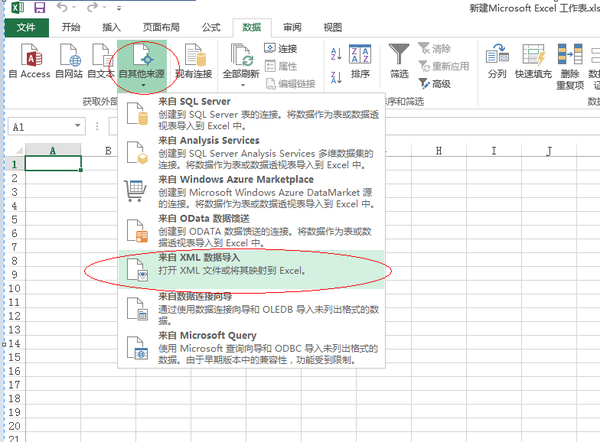Switch to the 视图 tab

coord(333,28)
